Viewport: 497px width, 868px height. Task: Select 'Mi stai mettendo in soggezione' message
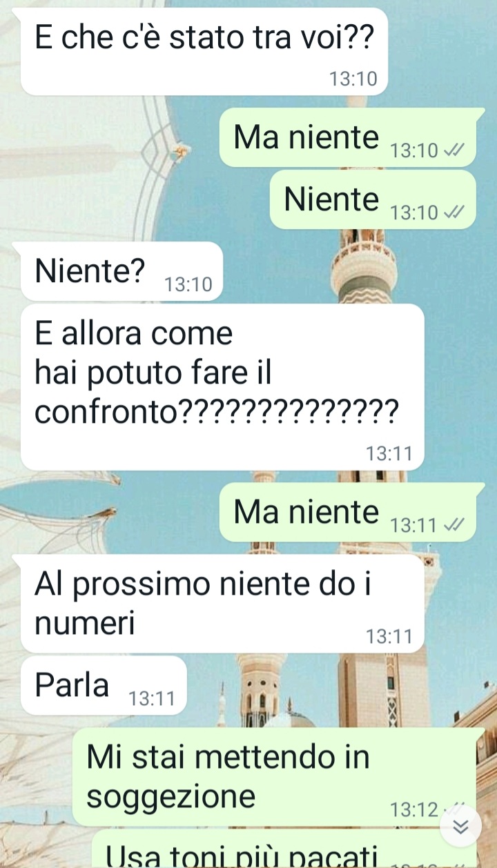point(275,777)
